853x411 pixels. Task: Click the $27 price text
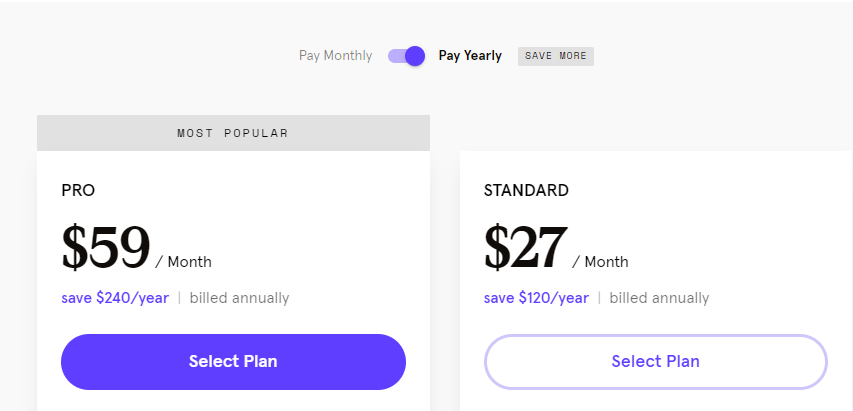(x=526, y=248)
